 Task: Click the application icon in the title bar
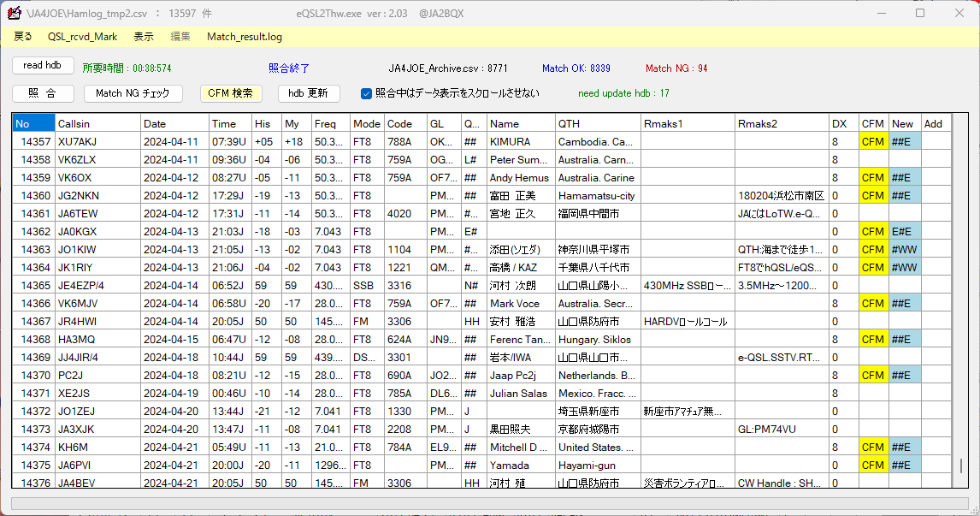(15, 12)
